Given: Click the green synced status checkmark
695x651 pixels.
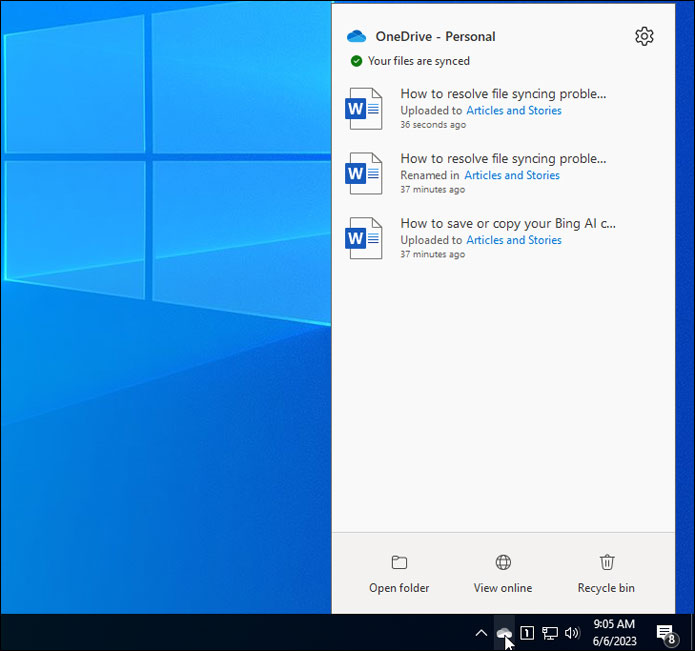Looking at the screenshot, I should 356,61.
